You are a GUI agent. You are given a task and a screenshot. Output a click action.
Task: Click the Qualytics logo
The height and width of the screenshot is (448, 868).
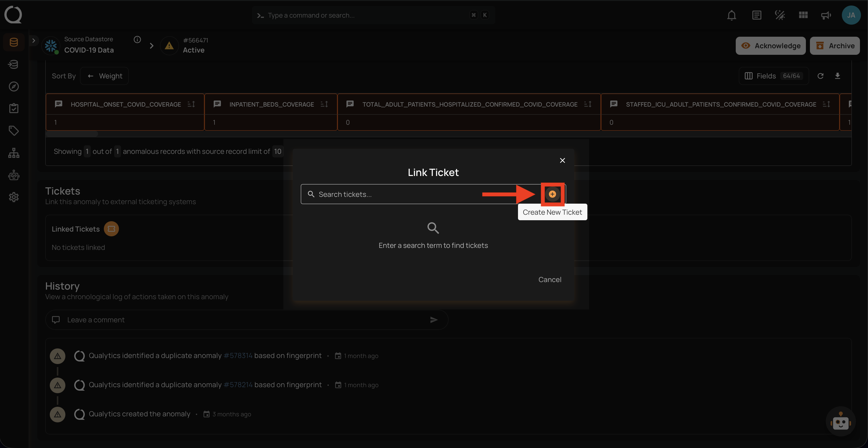(13, 15)
